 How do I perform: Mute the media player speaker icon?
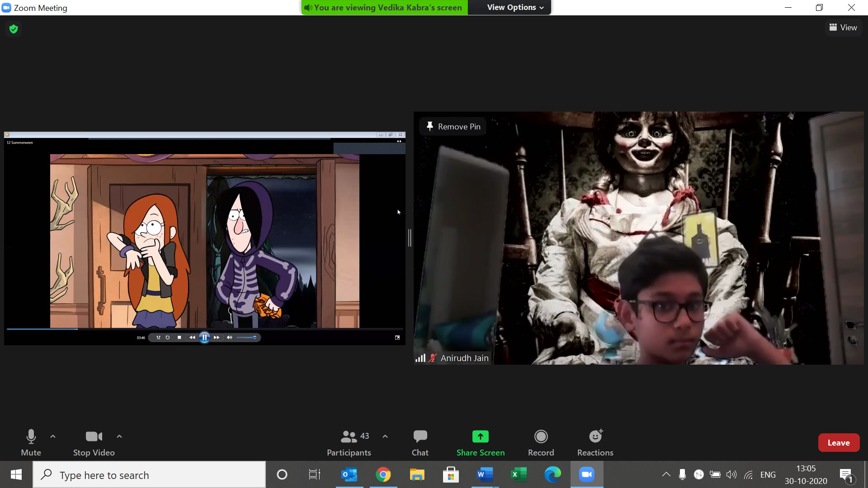pos(230,338)
